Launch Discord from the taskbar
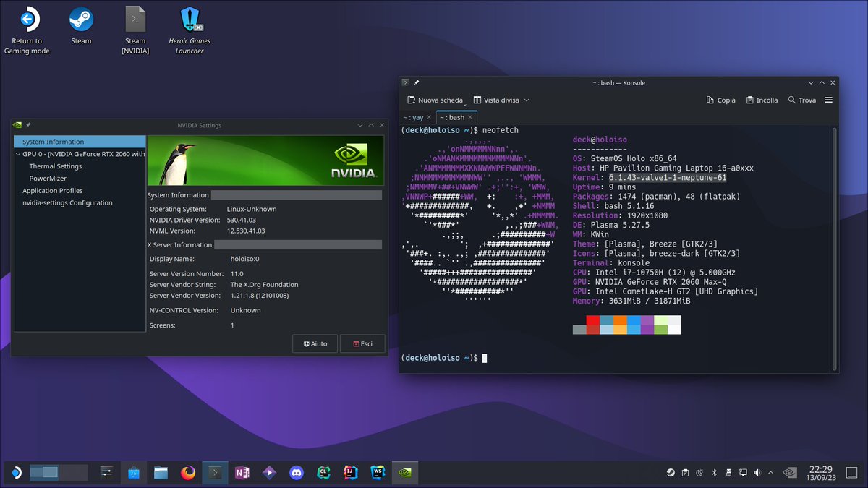 click(296, 473)
